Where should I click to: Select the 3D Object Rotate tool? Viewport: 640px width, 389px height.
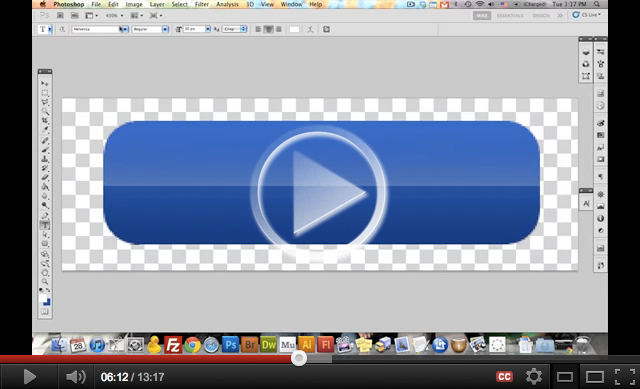(x=44, y=254)
